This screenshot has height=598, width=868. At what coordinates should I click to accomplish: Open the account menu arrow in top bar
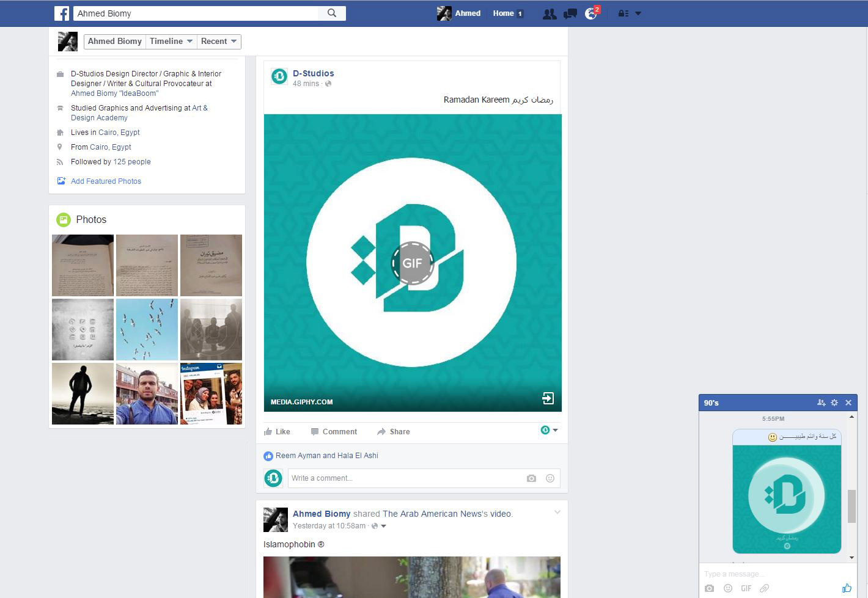pos(638,13)
